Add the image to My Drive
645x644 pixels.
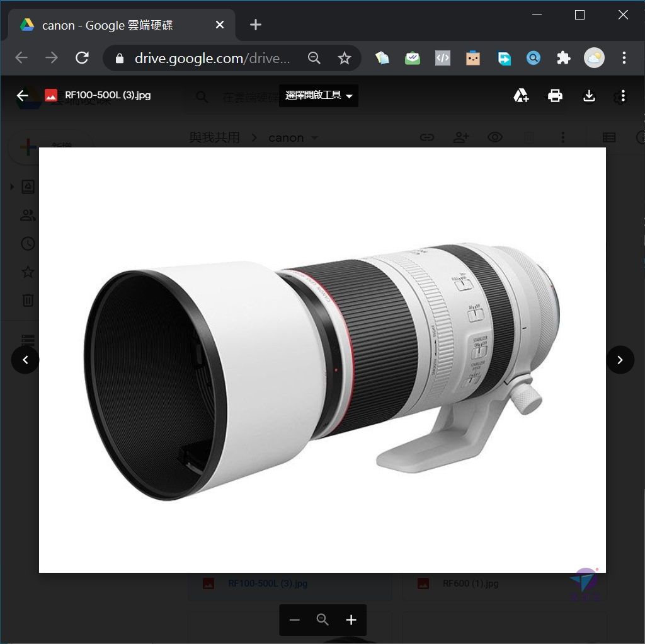(521, 96)
